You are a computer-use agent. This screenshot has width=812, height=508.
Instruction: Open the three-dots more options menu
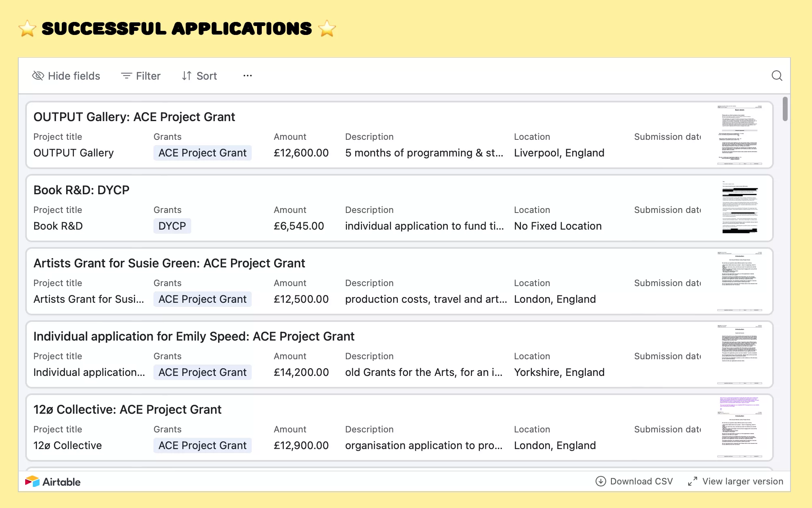[248, 76]
